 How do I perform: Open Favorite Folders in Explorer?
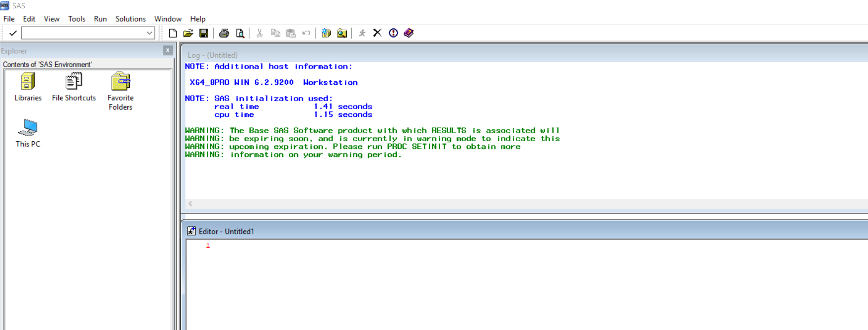[120, 91]
